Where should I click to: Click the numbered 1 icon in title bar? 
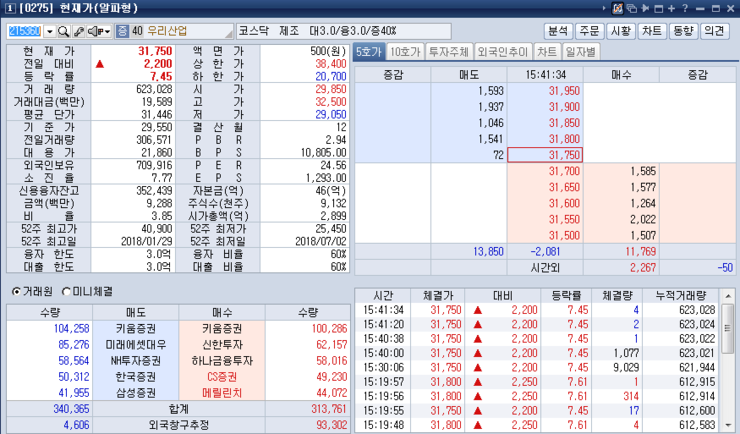[x=10, y=8]
